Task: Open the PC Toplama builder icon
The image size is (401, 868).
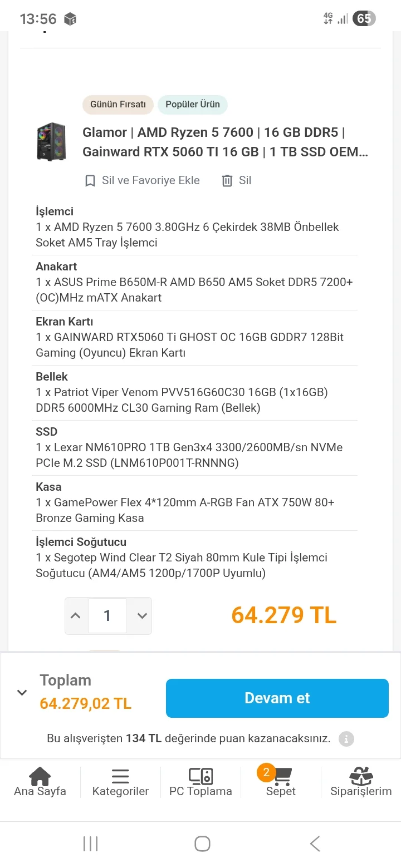Action: (x=200, y=776)
